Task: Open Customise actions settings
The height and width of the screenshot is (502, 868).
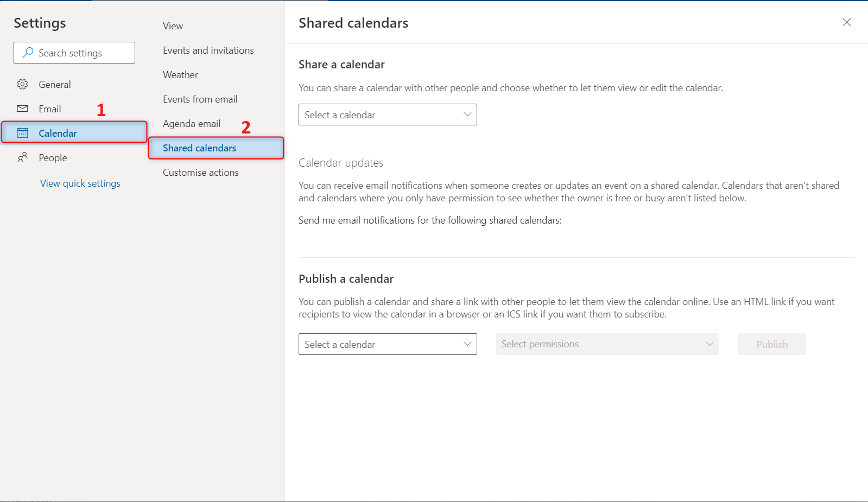Action: (x=200, y=173)
